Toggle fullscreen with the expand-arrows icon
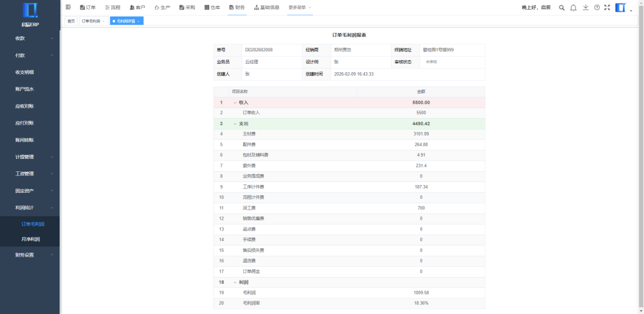The image size is (644, 314). (x=608, y=7)
